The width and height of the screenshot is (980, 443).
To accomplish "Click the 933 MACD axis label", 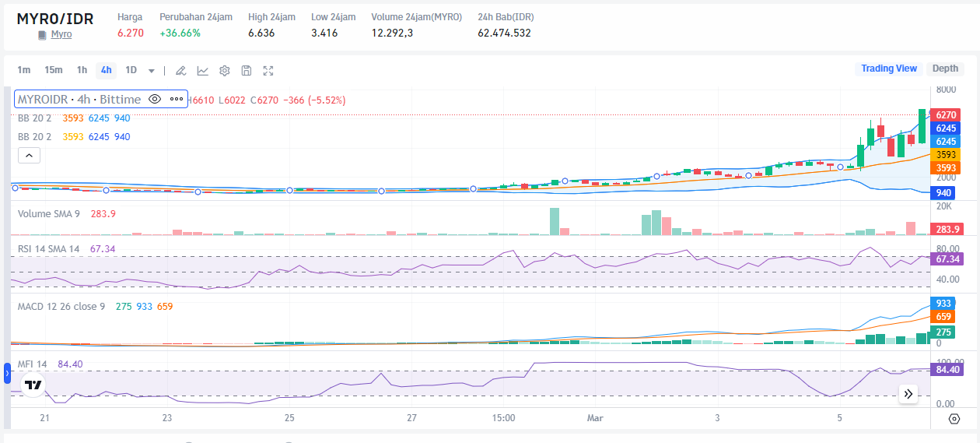I will pyautogui.click(x=943, y=303).
